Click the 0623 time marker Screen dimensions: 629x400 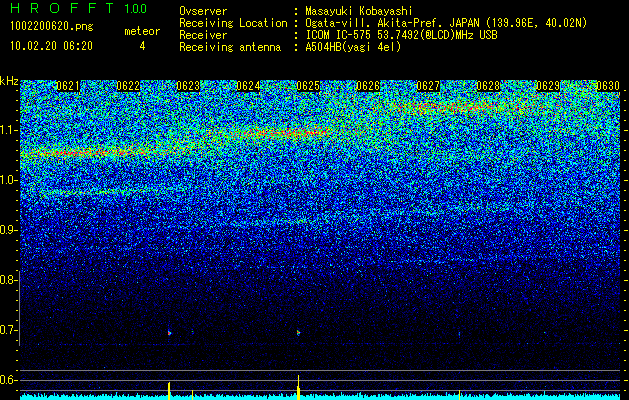click(188, 86)
